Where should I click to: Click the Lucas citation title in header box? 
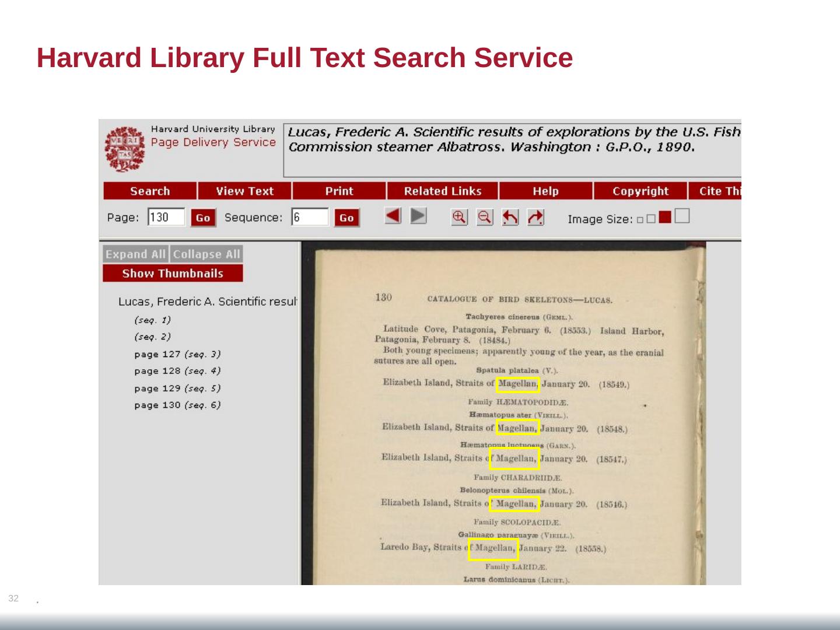tap(514, 139)
